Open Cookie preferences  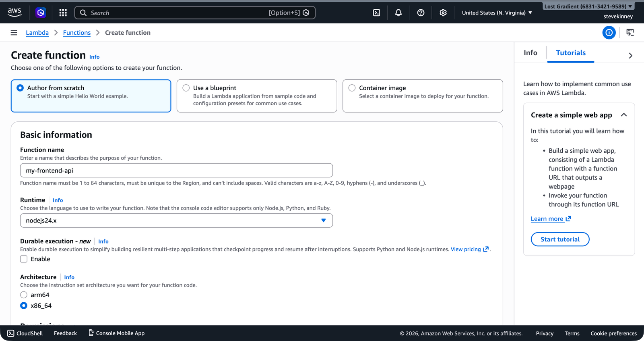pyautogui.click(x=613, y=333)
